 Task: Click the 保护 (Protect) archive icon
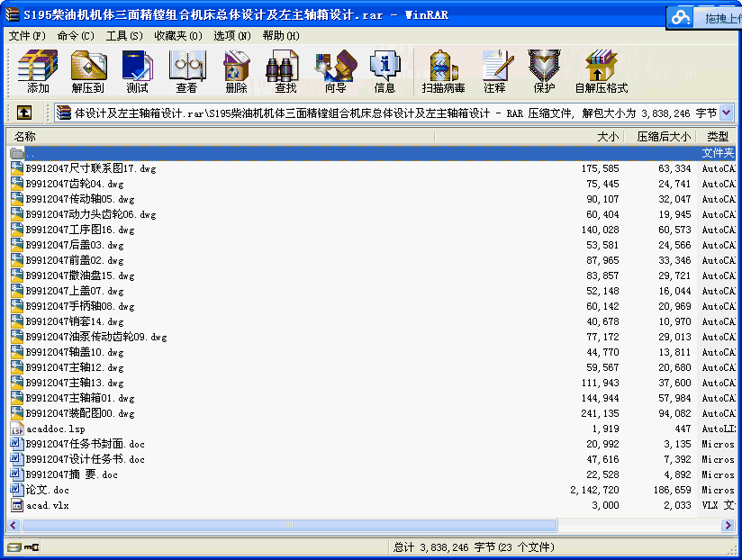544,72
